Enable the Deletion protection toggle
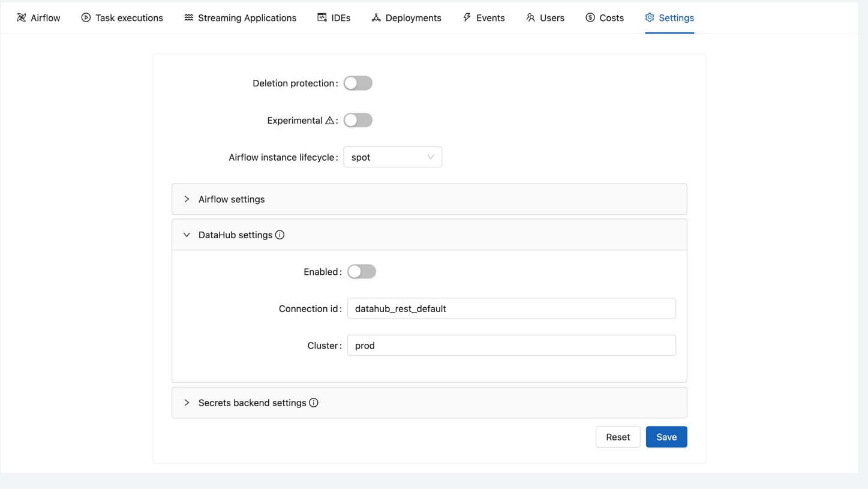The width and height of the screenshot is (868, 489). pos(358,83)
